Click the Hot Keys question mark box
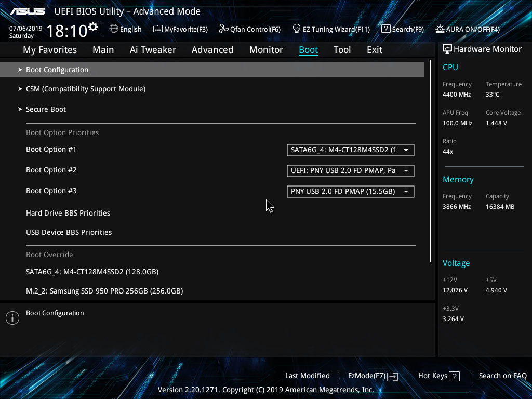 coord(454,376)
